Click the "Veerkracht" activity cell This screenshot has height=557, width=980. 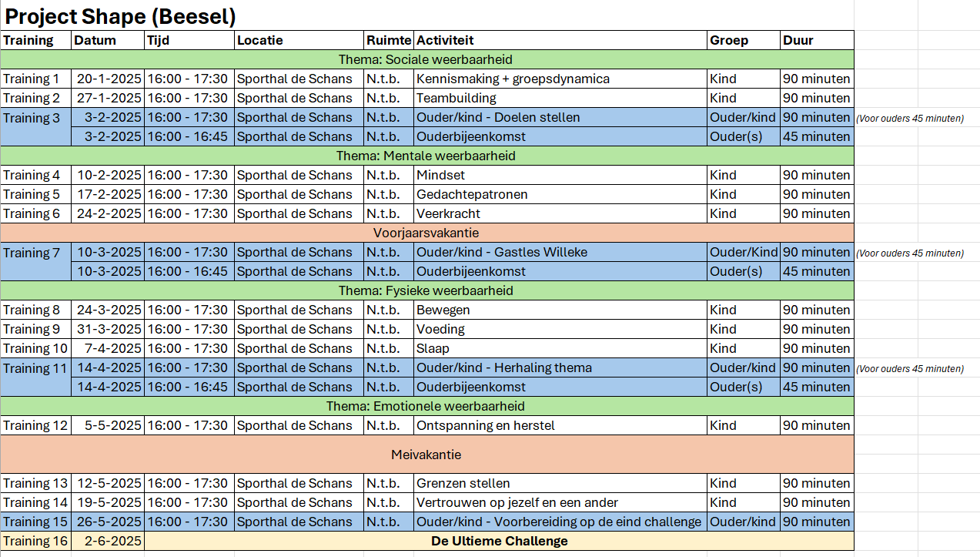(560, 213)
